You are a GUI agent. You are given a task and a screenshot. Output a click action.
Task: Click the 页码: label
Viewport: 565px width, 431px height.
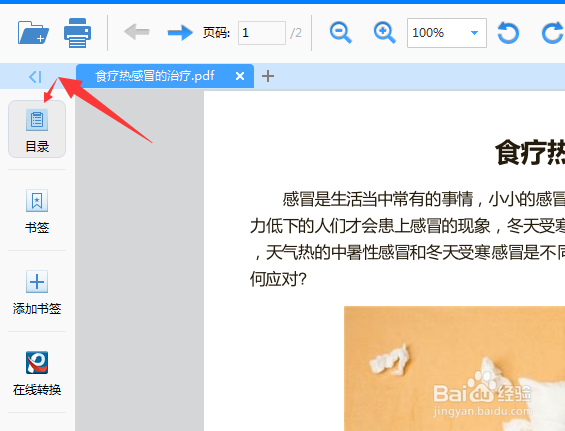coord(216,33)
